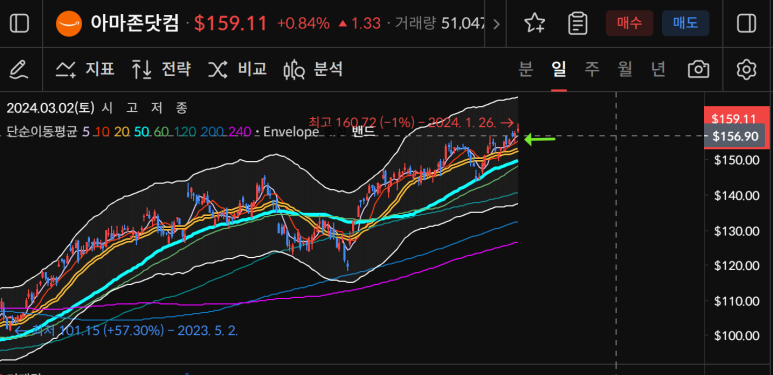Select the 20-period moving average number
The height and width of the screenshot is (375, 773).
(122, 132)
